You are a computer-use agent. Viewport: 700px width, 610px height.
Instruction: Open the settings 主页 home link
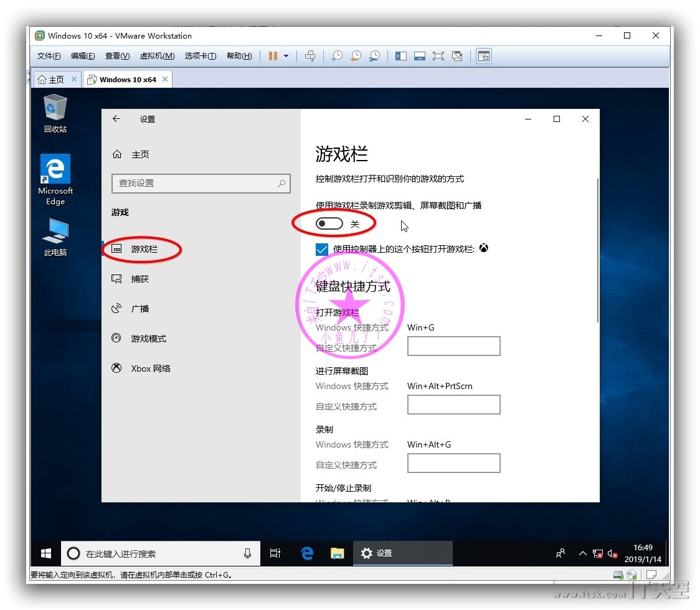(x=130, y=154)
